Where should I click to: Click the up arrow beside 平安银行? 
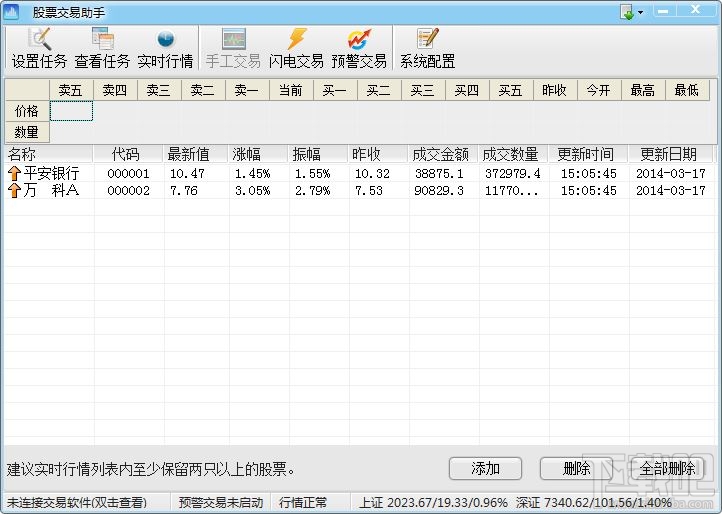click(x=14, y=174)
